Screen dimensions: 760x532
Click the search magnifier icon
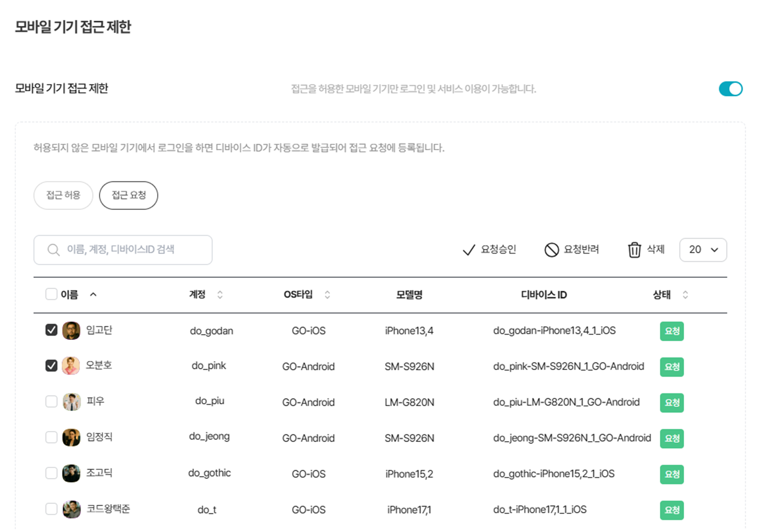(x=53, y=250)
